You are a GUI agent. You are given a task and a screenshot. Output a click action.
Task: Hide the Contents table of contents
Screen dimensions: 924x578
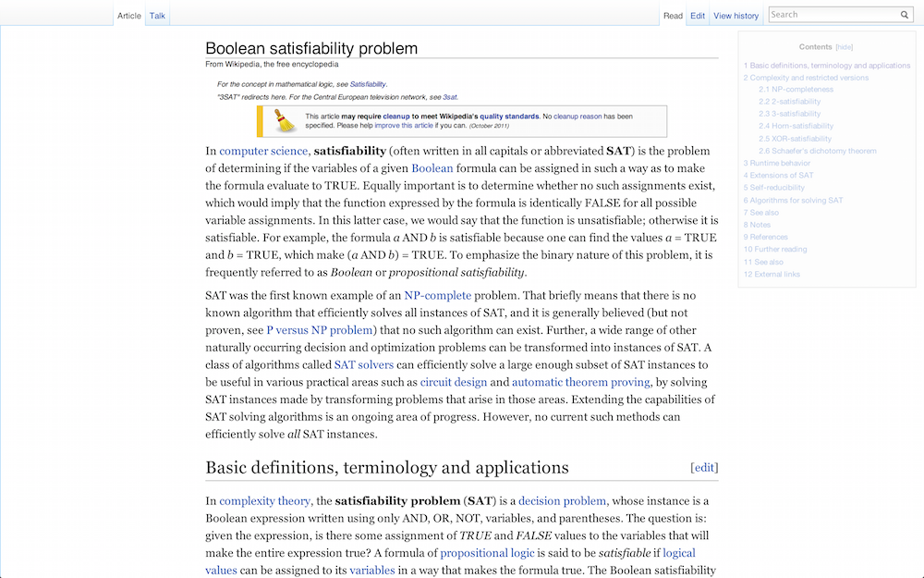coord(845,47)
